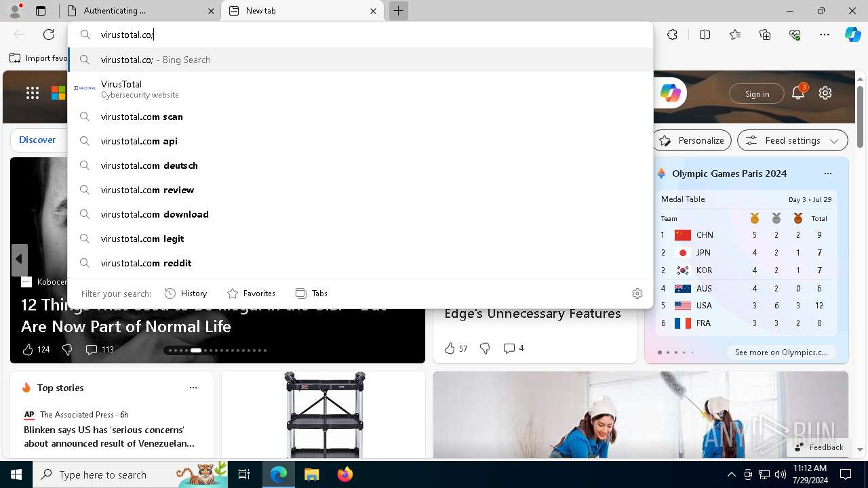This screenshot has width=868, height=488.
Task: Open the Favorites star icon
Action: click(735, 35)
